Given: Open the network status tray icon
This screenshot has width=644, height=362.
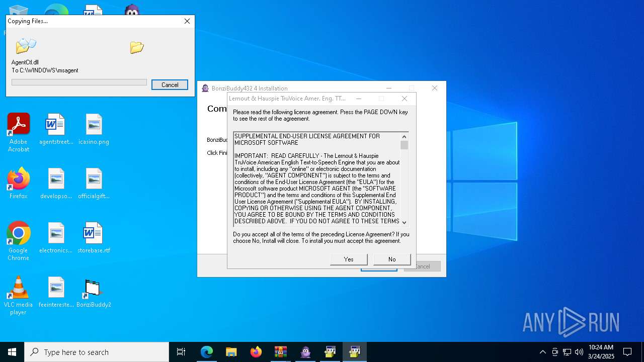Looking at the screenshot, I should click(567, 352).
